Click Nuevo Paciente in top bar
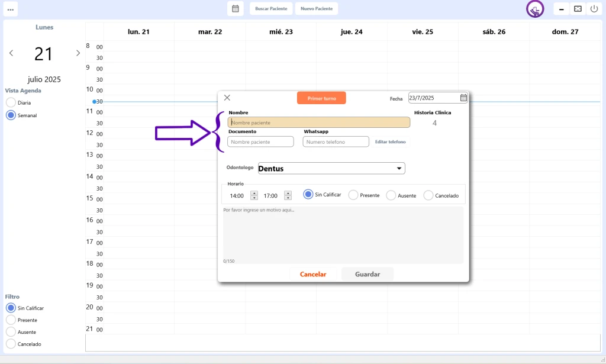Image resolution: width=606 pixels, height=364 pixels. [x=317, y=9]
